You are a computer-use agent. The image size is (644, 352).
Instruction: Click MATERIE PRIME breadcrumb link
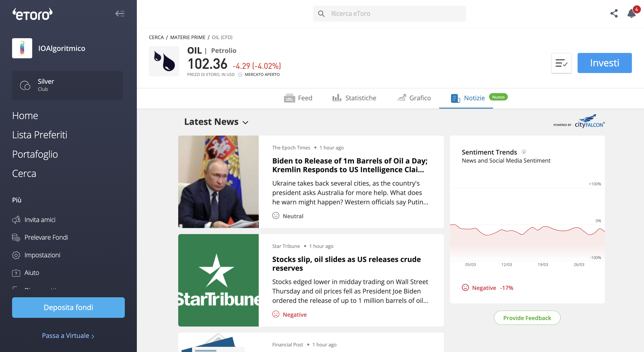pyautogui.click(x=188, y=37)
